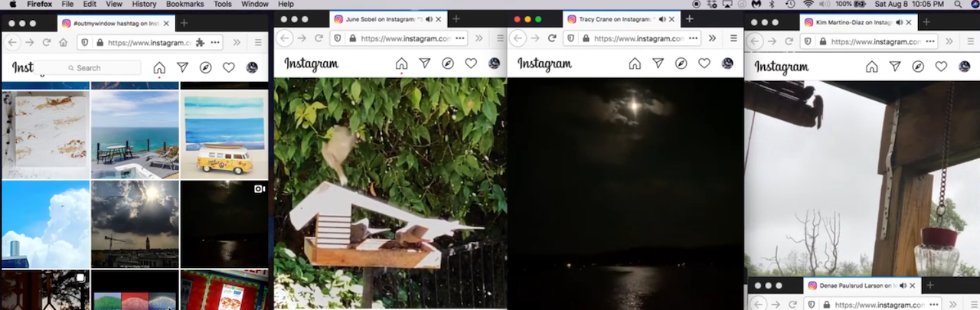Mute the June Sobel tab audio
980x310 pixels.
[428, 19]
